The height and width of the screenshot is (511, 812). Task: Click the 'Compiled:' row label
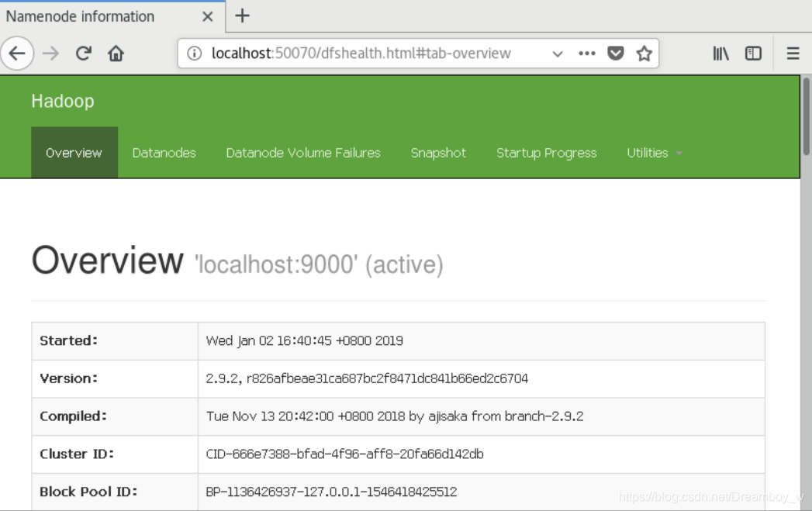[73, 416]
